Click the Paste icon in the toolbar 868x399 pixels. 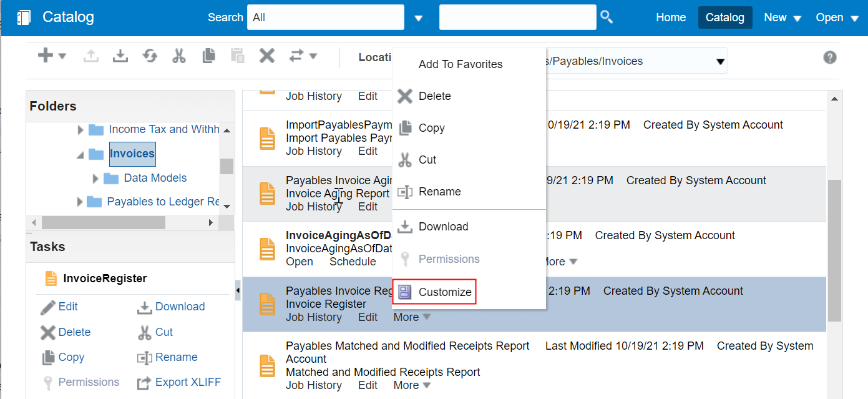click(238, 56)
